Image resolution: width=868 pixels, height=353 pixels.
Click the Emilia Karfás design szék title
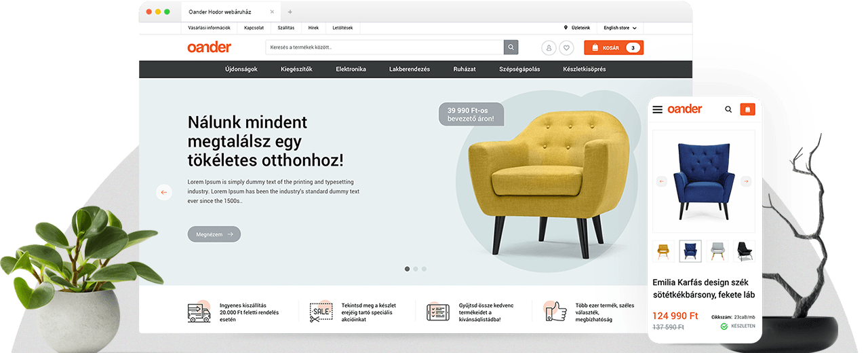pos(703,288)
